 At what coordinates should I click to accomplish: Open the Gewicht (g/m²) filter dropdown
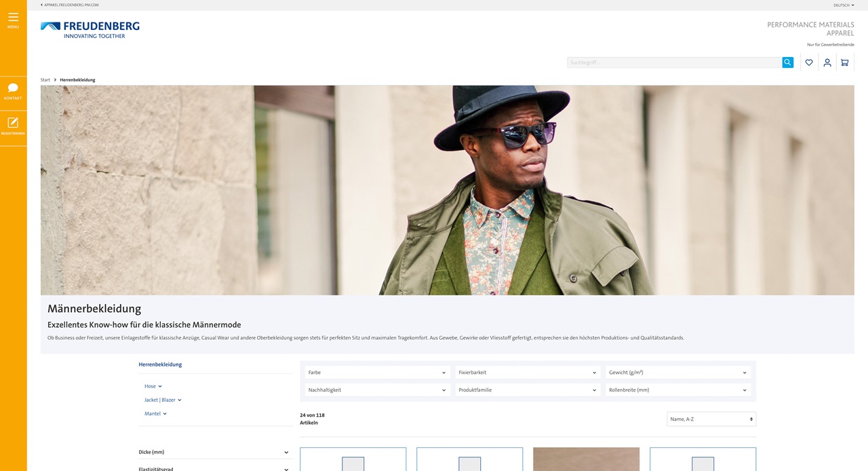click(677, 372)
